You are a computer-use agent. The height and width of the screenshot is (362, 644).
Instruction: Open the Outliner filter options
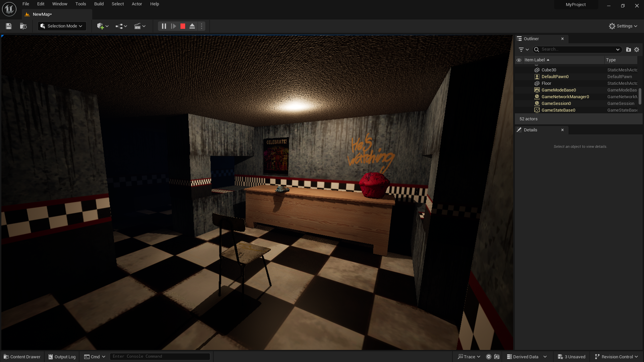coord(524,50)
